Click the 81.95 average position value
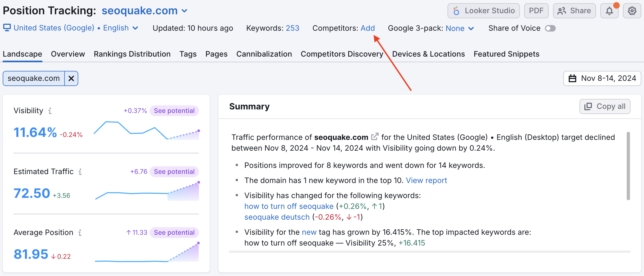 click(x=31, y=254)
